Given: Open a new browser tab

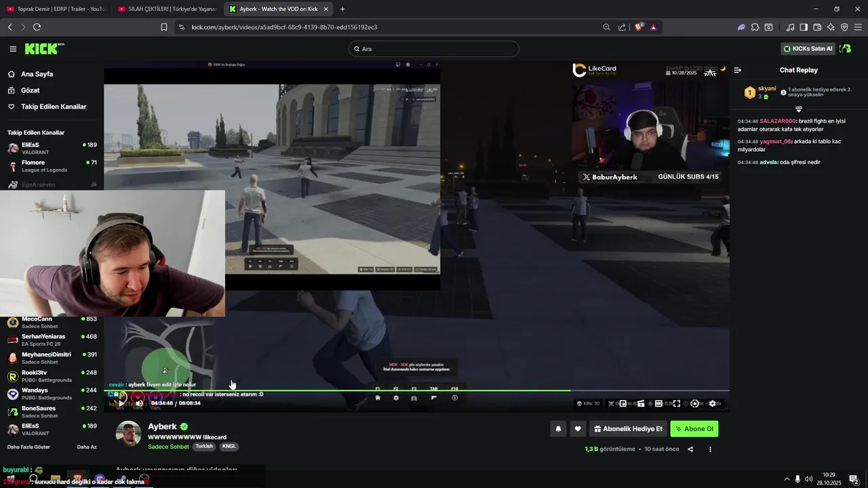Looking at the screenshot, I should [342, 9].
